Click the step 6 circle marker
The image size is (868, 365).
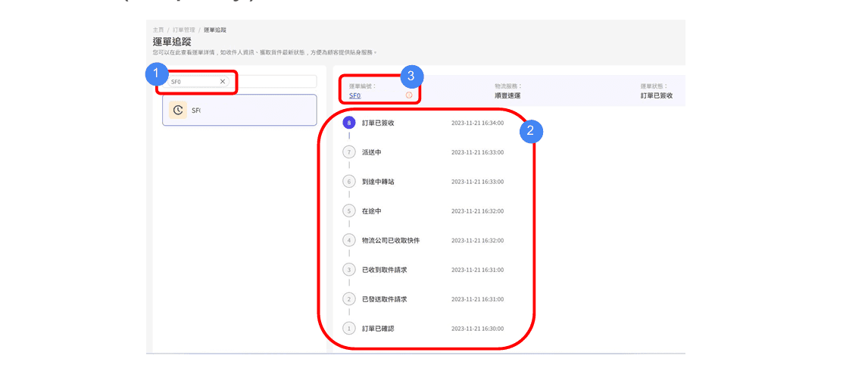(348, 181)
